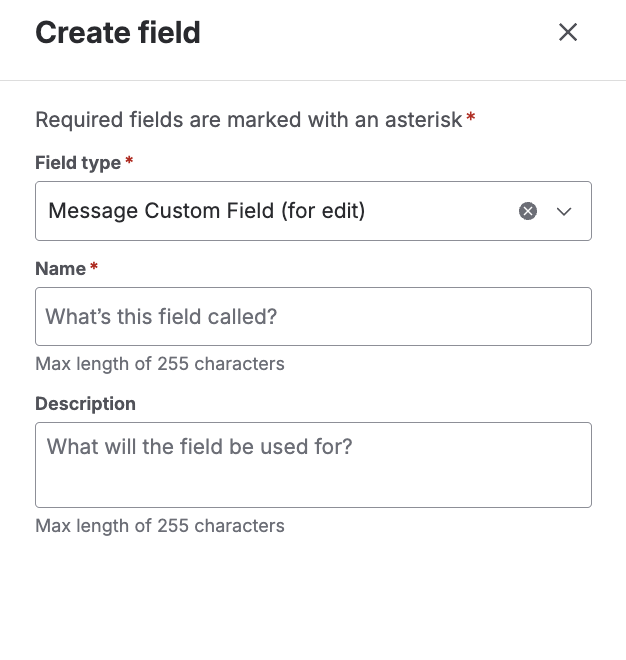
Task: Click the "Description" field label
Action: click(x=85, y=404)
